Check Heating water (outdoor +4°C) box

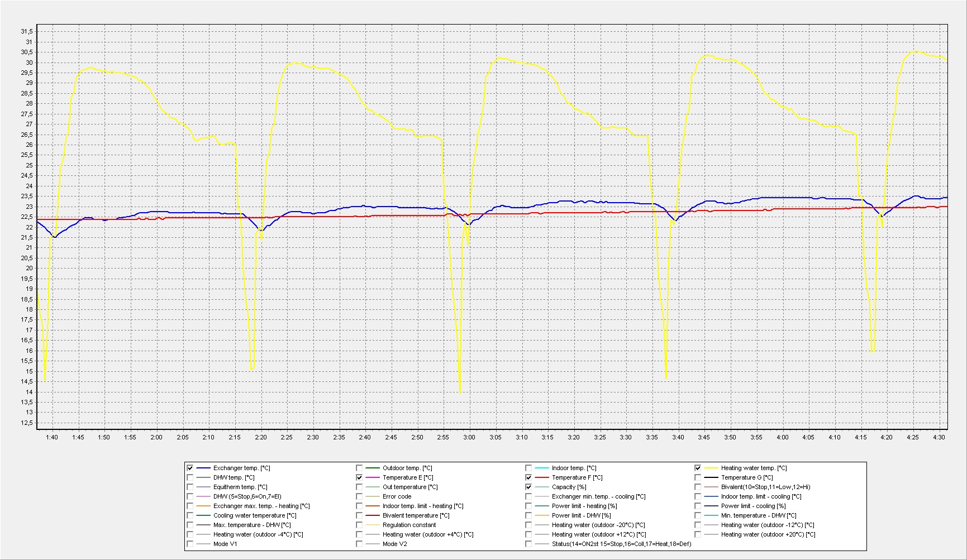(359, 534)
